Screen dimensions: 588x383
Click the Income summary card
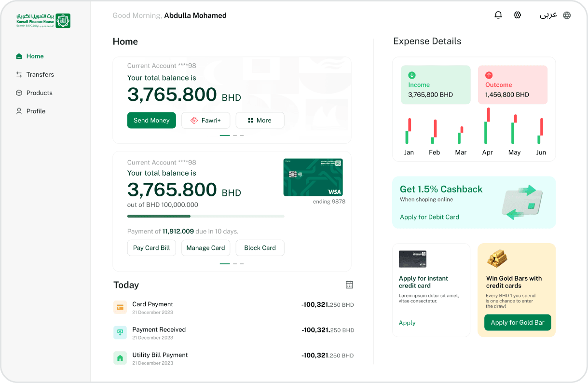pyautogui.click(x=436, y=85)
